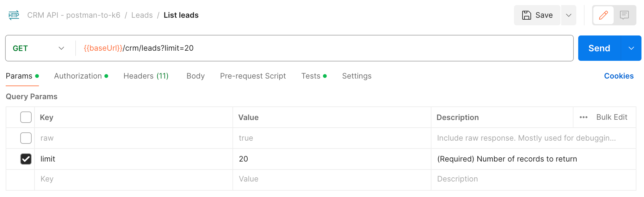Click the Save floppy disk icon
644x197 pixels.
click(526, 15)
